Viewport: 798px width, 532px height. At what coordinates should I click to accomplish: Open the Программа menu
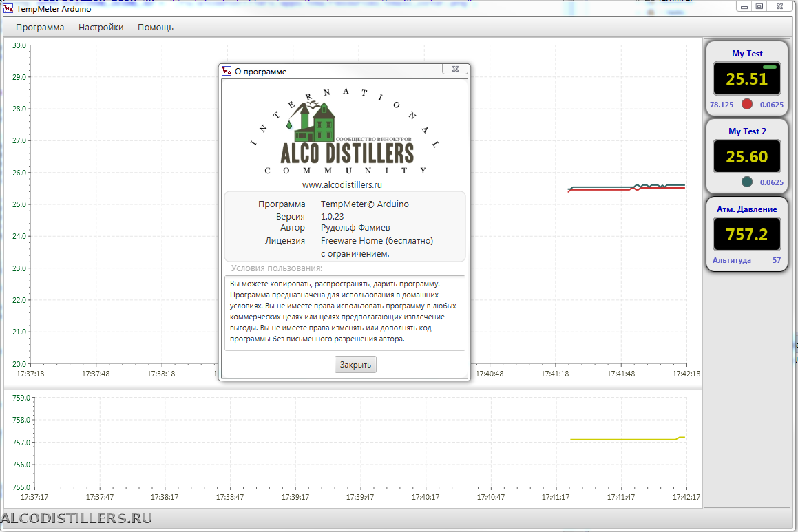point(40,28)
